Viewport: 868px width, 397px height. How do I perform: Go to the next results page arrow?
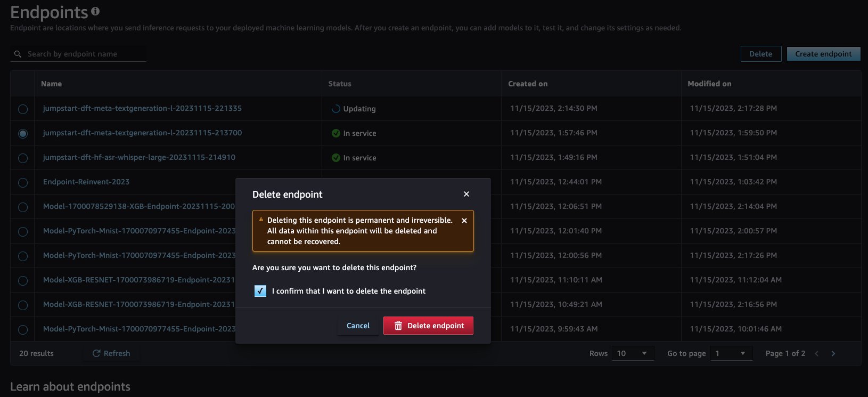pyautogui.click(x=833, y=353)
